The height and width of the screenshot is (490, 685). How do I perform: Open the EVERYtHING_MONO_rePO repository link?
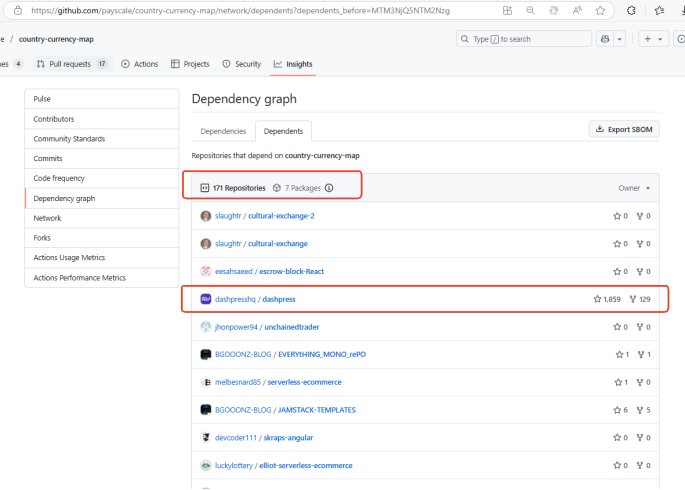tap(322, 354)
